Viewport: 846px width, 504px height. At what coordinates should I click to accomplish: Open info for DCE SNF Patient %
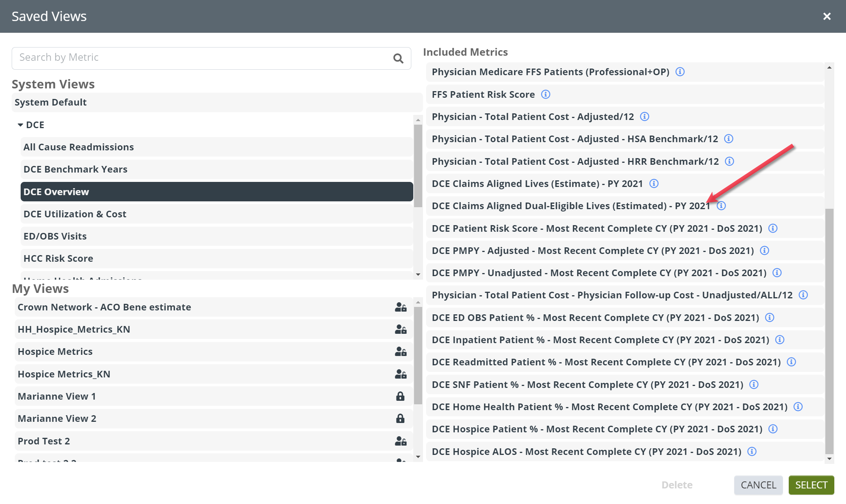tap(754, 384)
